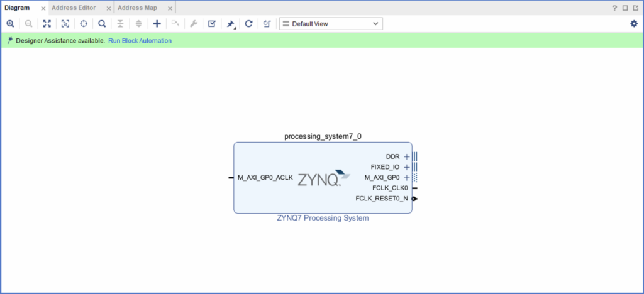Click the Validate Design checkmark icon
Viewport: 644px width, 294px height.
212,24
